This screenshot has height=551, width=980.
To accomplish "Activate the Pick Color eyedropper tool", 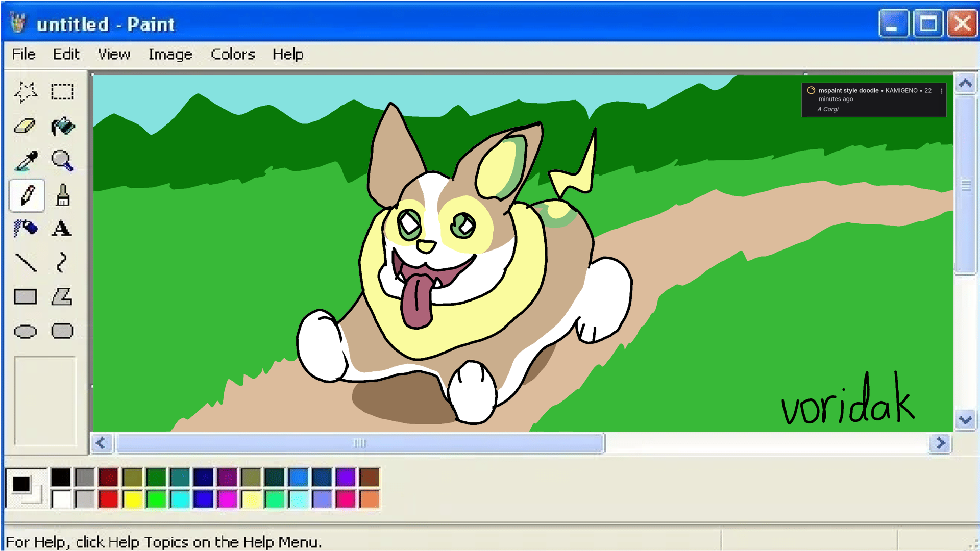I will (26, 161).
